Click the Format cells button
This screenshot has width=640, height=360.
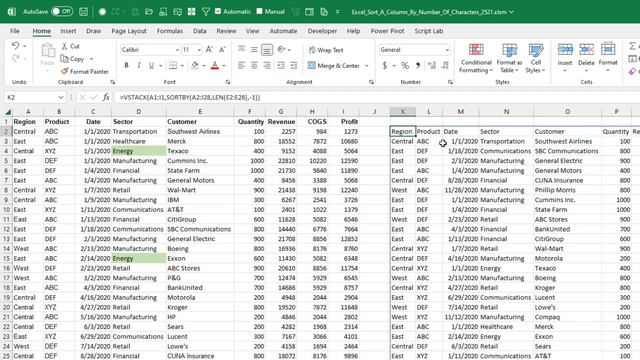pyautogui.click(x=608, y=57)
